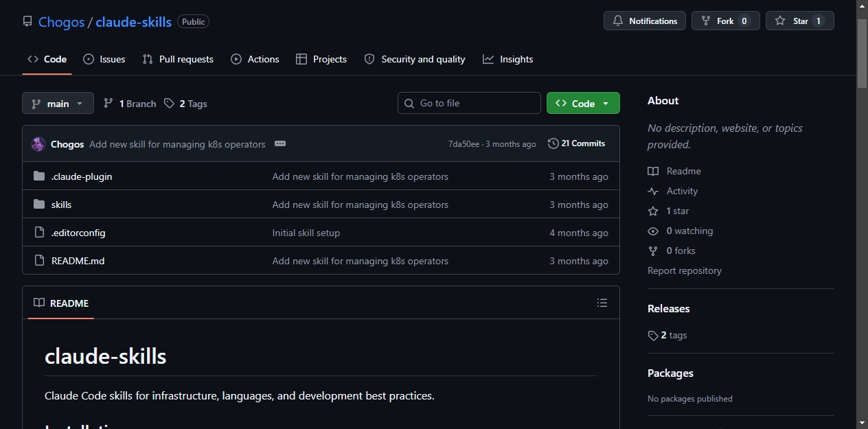
Task: Focus the Go to file search field
Action: click(469, 103)
